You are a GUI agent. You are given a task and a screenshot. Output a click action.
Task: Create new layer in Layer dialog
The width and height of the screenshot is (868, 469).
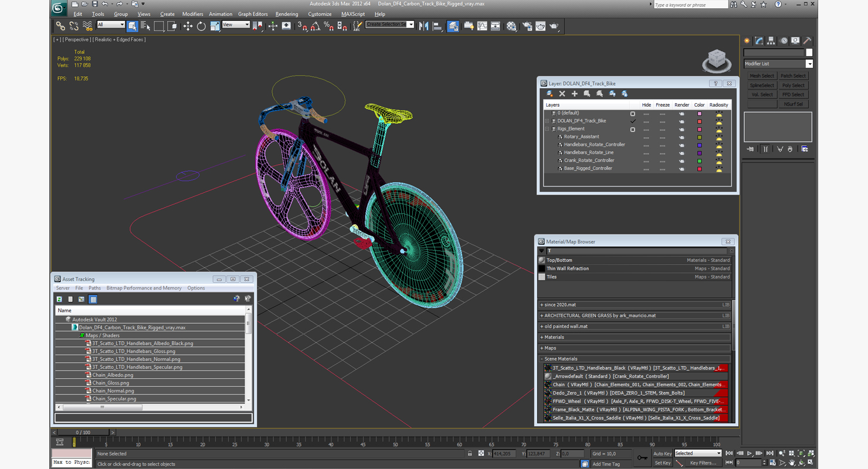(x=550, y=94)
